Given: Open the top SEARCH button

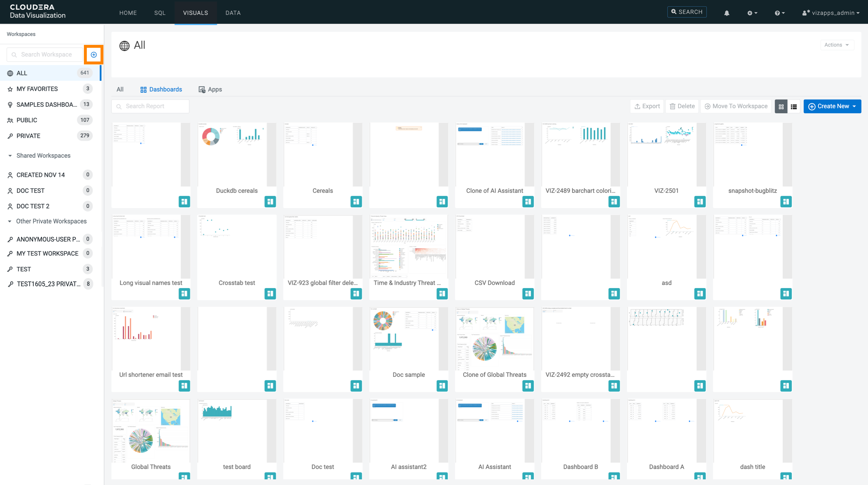Looking at the screenshot, I should pyautogui.click(x=686, y=12).
